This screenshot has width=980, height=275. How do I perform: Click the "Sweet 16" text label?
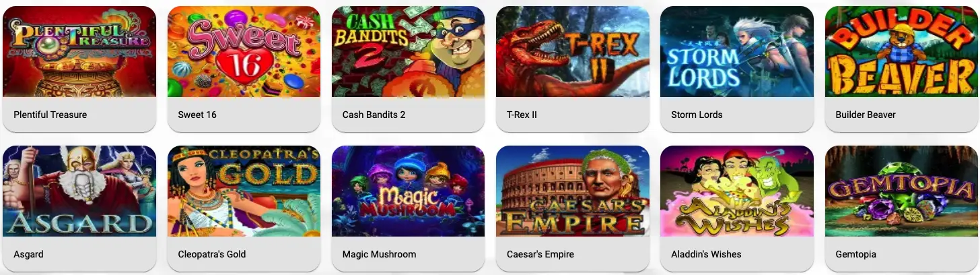[197, 115]
